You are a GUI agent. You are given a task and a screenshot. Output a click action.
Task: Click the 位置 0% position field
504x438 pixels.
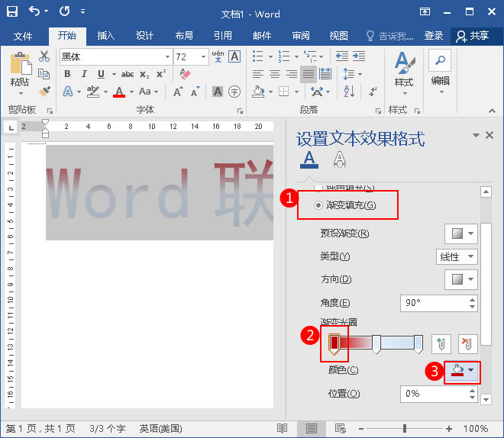(x=439, y=394)
